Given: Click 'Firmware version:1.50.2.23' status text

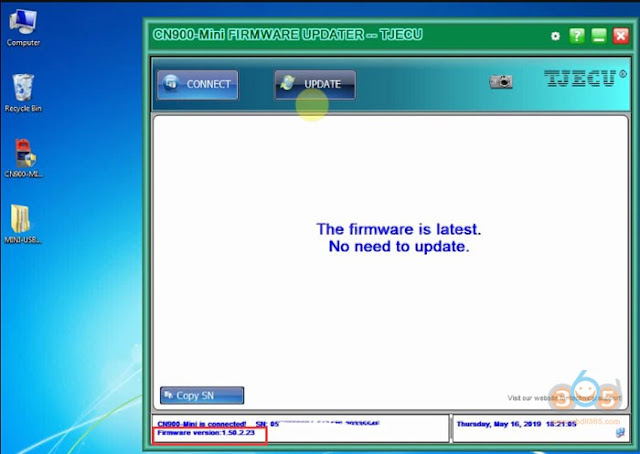Looking at the screenshot, I should (x=206, y=432).
